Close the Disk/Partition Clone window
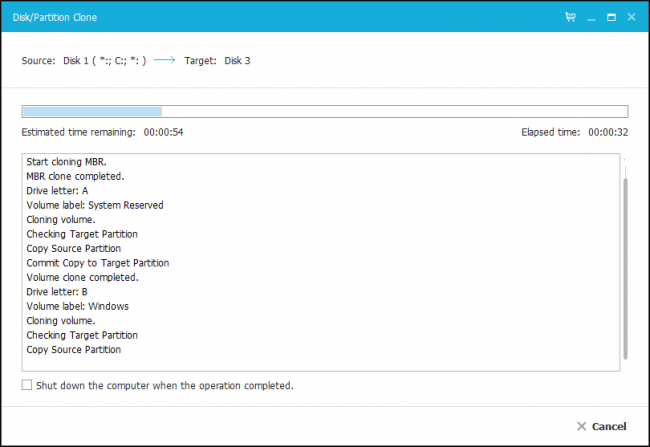The width and height of the screenshot is (650, 447). [630, 17]
